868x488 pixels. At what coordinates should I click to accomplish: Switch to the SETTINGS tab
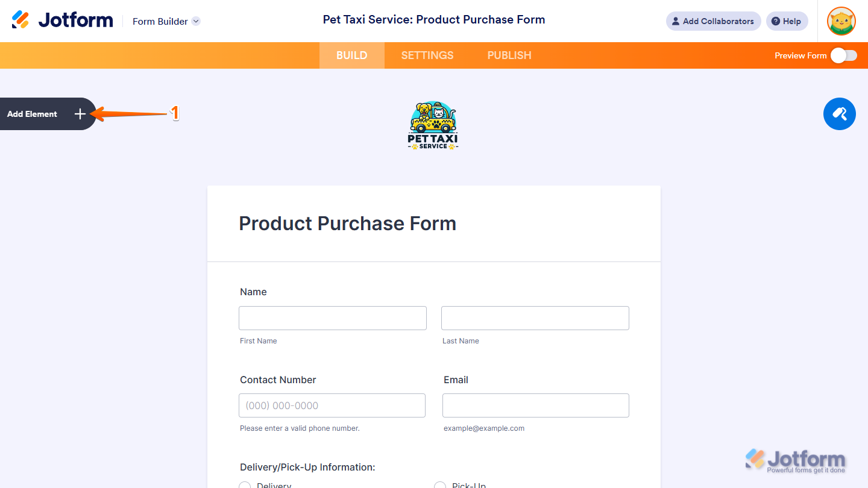[x=427, y=55]
